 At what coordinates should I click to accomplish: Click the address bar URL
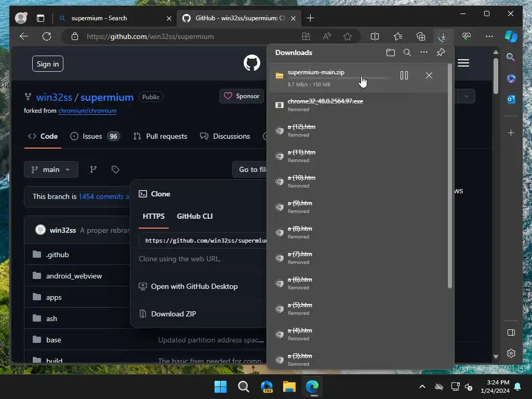[x=150, y=37]
